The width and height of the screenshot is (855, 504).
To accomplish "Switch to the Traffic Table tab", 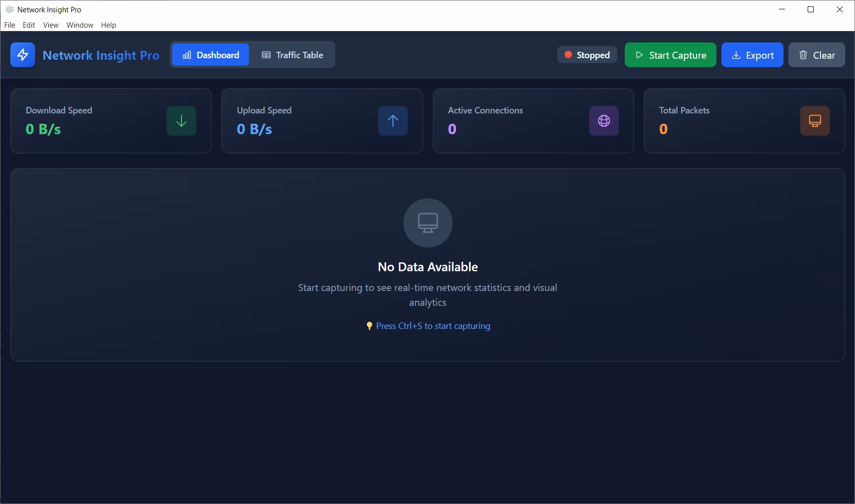I will 293,55.
